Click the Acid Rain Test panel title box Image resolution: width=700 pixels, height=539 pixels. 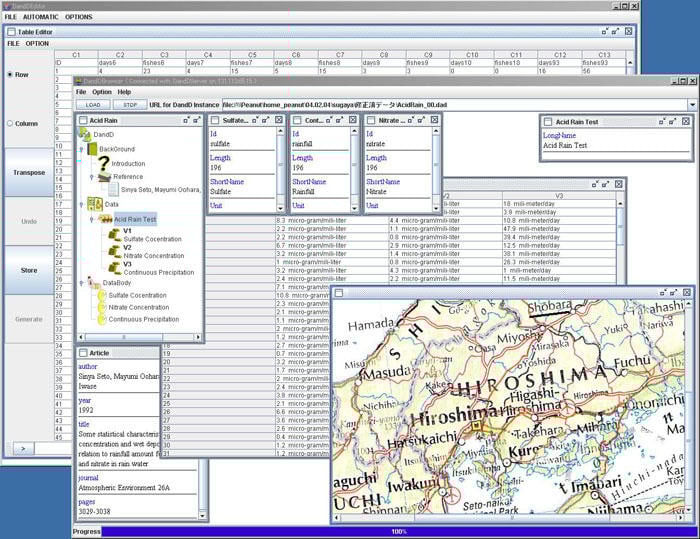[548, 122]
